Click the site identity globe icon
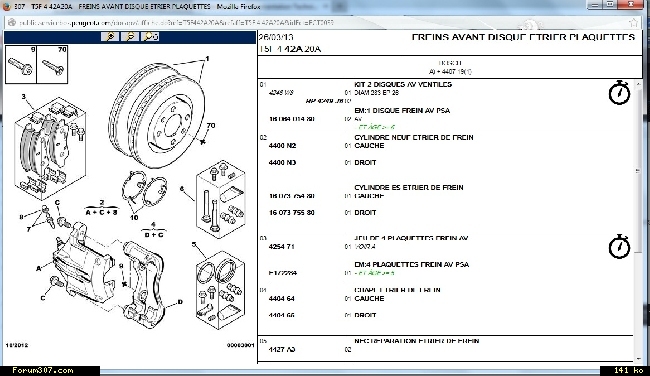Image resolution: width=650 pixels, height=376 pixels. coord(12,23)
